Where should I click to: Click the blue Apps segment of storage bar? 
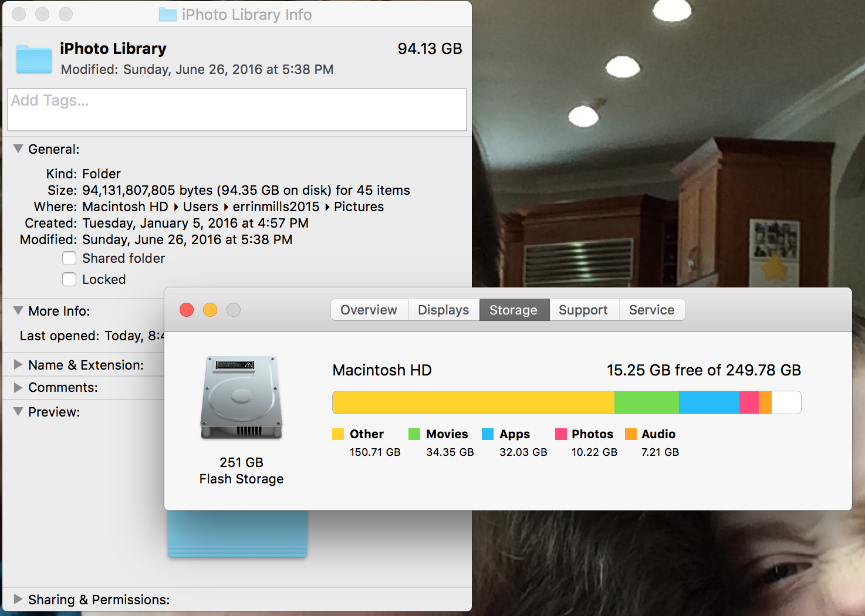tap(709, 402)
